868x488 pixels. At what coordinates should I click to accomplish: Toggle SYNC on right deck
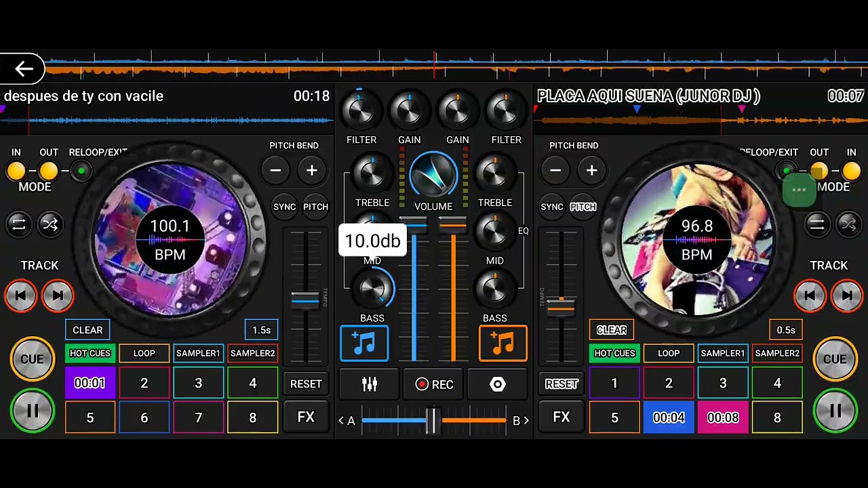coord(552,207)
